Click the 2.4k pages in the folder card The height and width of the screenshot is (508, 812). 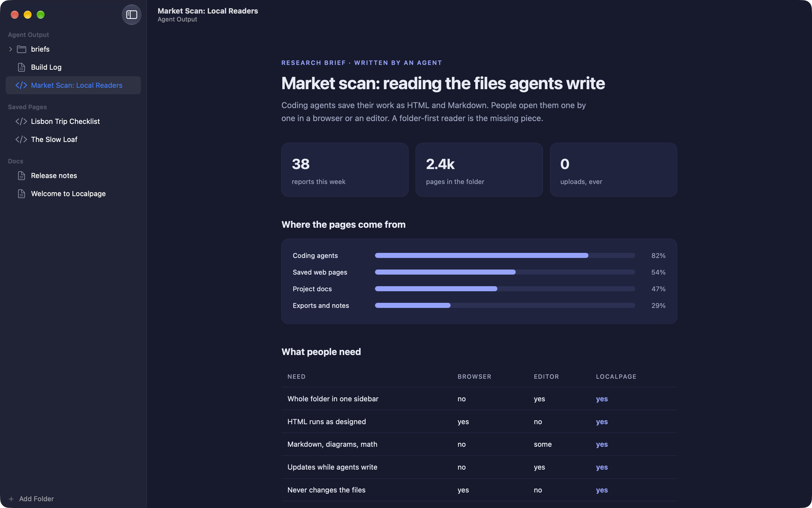click(479, 170)
